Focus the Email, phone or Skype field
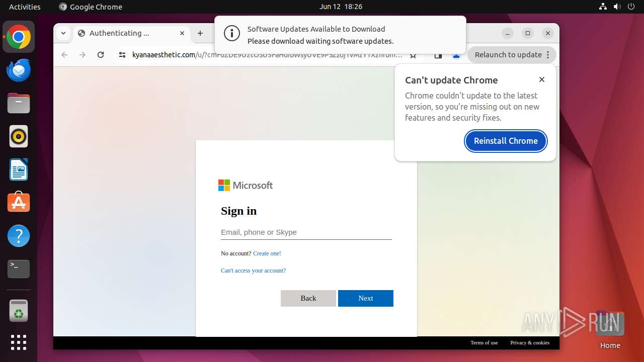This screenshot has height=362, width=644. click(306, 232)
